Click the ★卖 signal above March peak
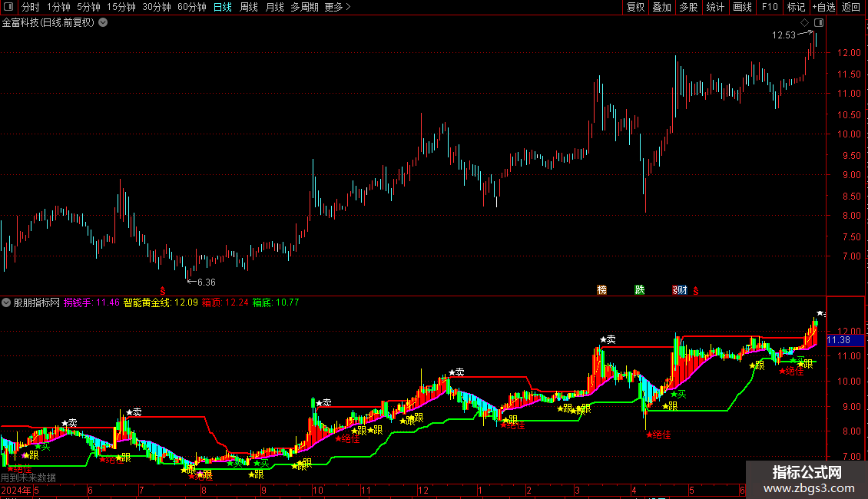Screen dimensions: 868x499 pos(608,339)
